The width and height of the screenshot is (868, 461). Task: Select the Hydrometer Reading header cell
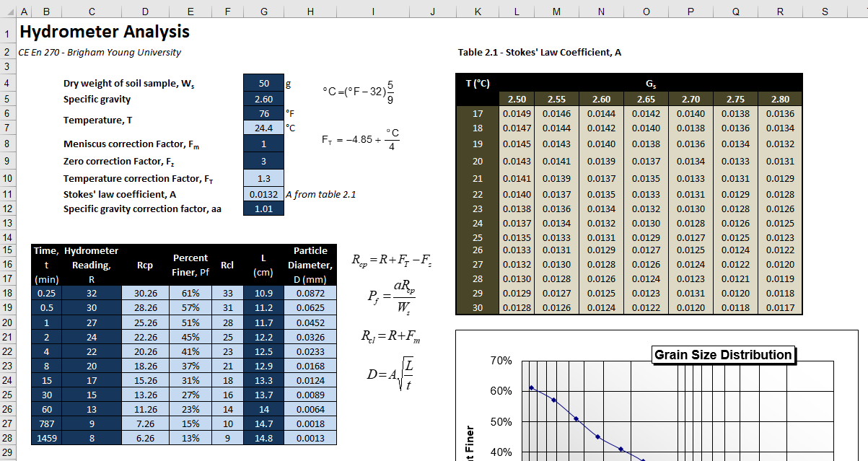coord(92,265)
